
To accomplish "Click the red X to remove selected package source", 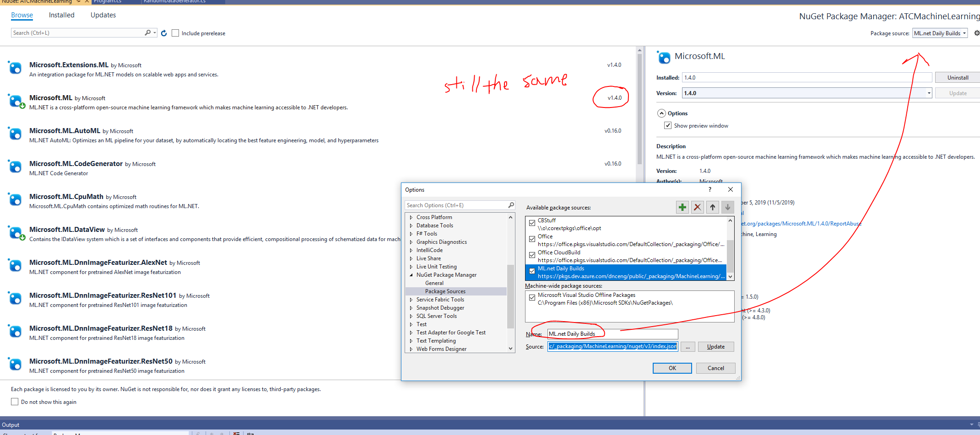I will tap(697, 207).
